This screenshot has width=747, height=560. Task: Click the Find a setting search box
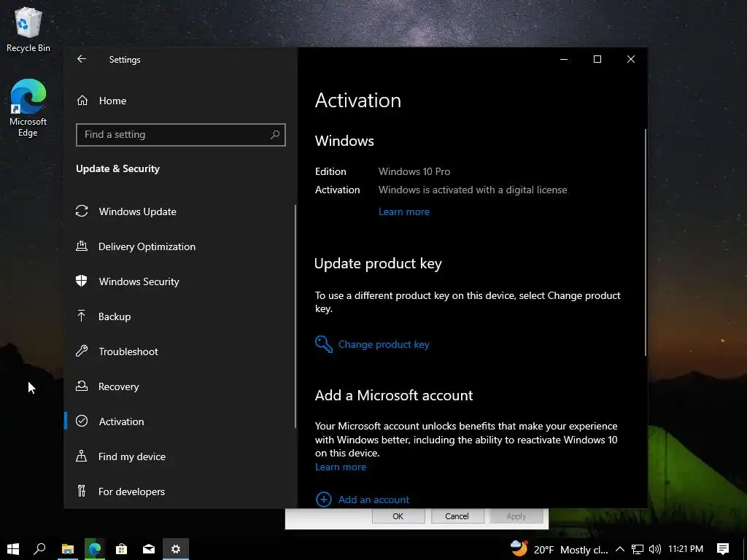tap(181, 135)
